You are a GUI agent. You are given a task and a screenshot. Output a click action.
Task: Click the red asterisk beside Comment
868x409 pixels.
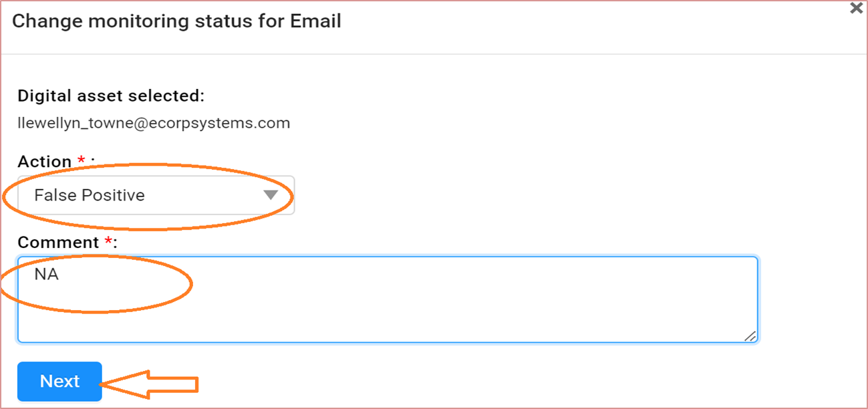click(x=109, y=241)
